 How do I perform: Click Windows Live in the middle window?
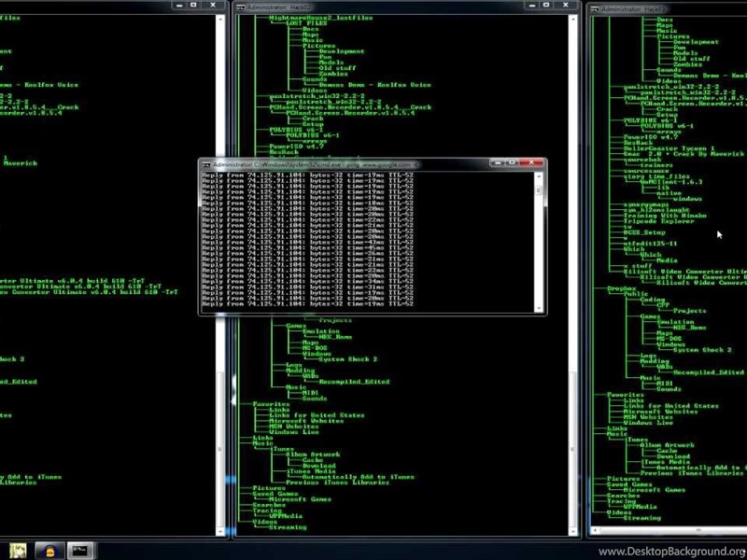coord(294,432)
